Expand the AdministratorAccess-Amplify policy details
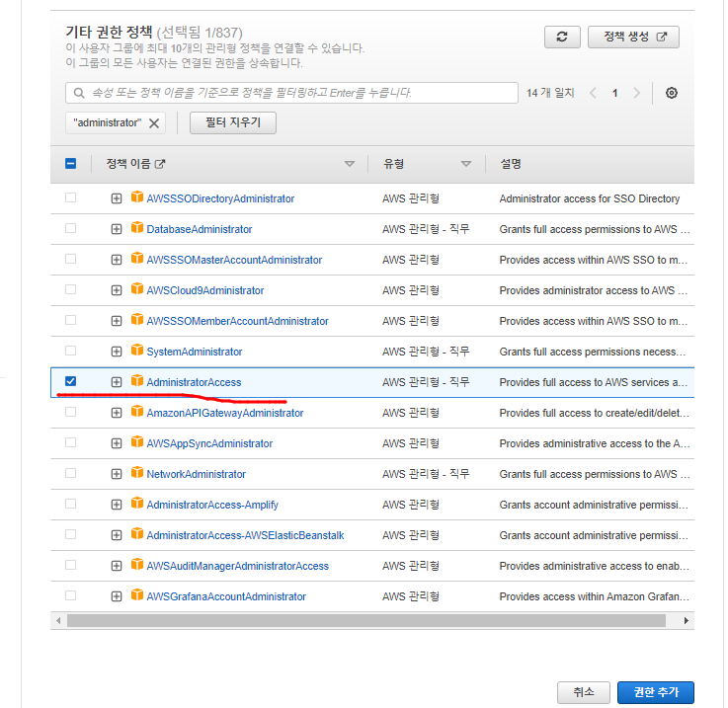The image size is (728, 708). pyautogui.click(x=117, y=506)
